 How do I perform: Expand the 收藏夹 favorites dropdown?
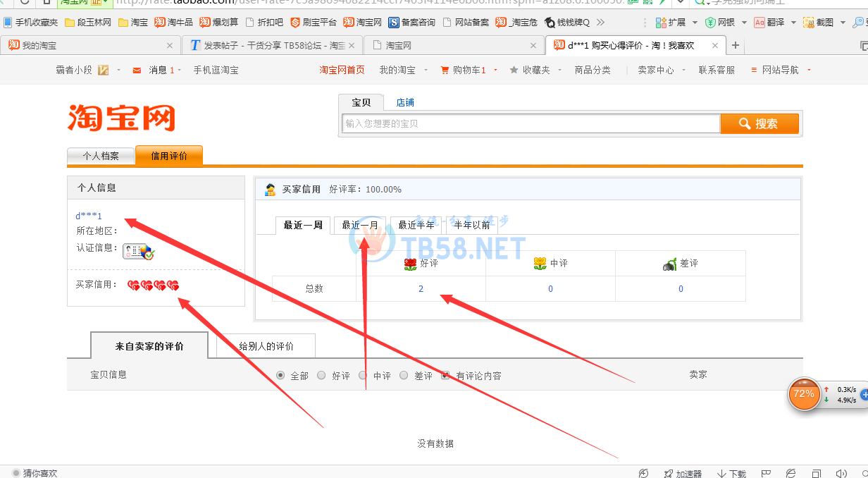[x=535, y=71]
